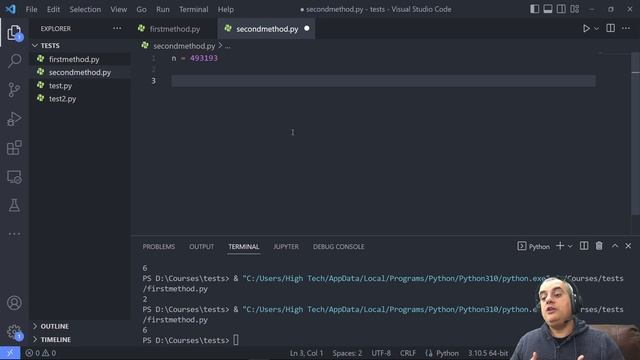Toggle bottom panel layout icon
This screenshot has width=640, height=360.
tap(548, 9)
